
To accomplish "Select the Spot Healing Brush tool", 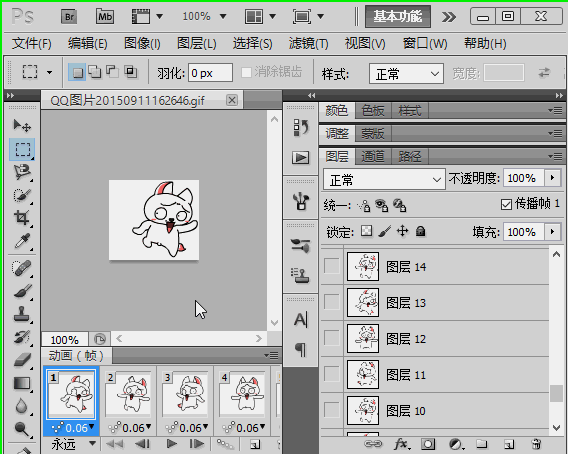I will (x=22, y=268).
